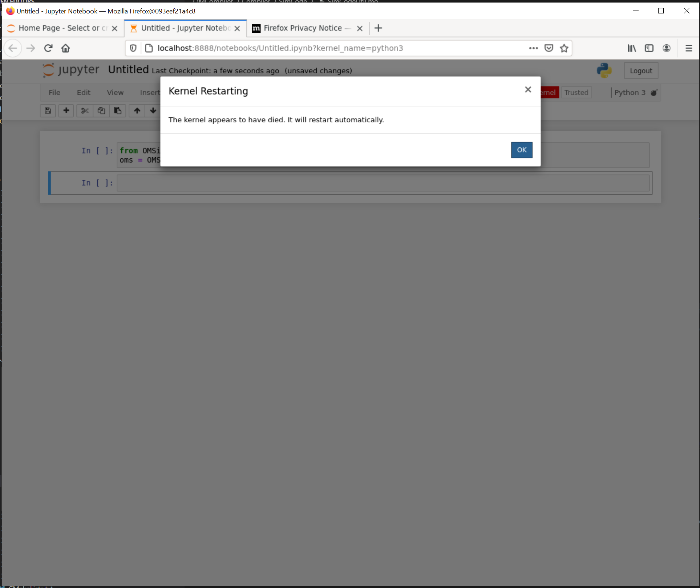Cut the selected cell with scissors icon

click(84, 111)
